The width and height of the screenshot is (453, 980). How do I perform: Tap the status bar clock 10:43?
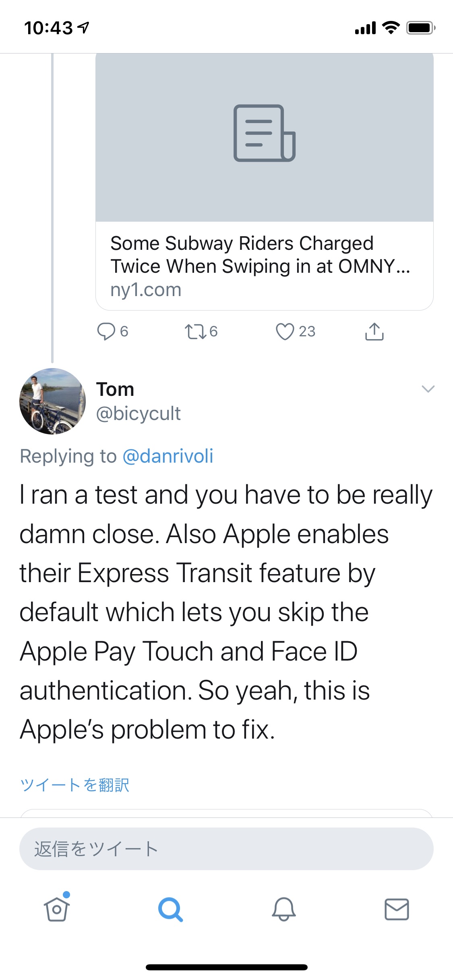[x=49, y=28]
